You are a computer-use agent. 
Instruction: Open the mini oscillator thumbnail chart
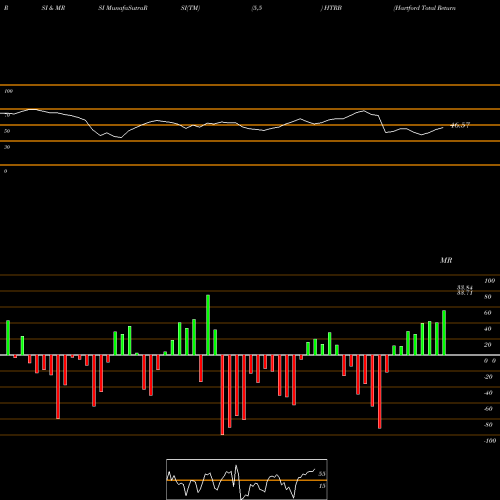(x=247, y=479)
